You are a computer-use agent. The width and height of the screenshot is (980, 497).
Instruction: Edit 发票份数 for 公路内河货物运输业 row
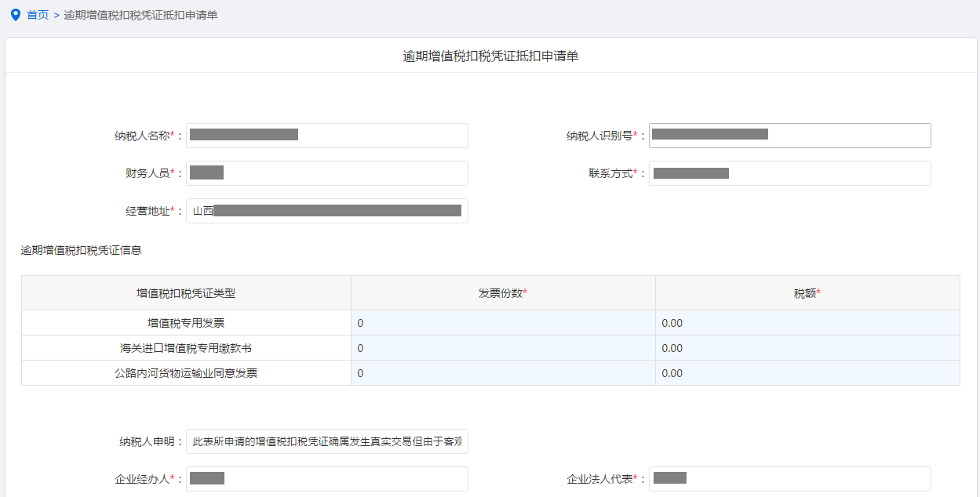(503, 373)
